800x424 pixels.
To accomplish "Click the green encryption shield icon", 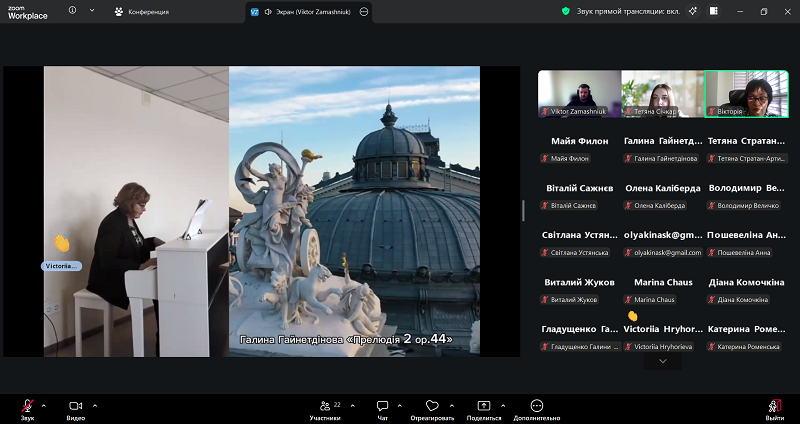I will [565, 11].
